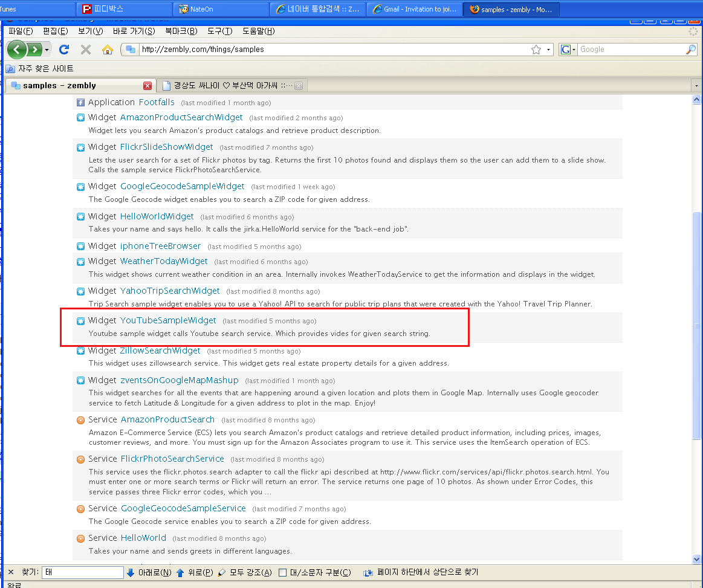The height and width of the screenshot is (588, 703).
Task: Open FlickrPhotoSearchService link
Action: (x=172, y=459)
